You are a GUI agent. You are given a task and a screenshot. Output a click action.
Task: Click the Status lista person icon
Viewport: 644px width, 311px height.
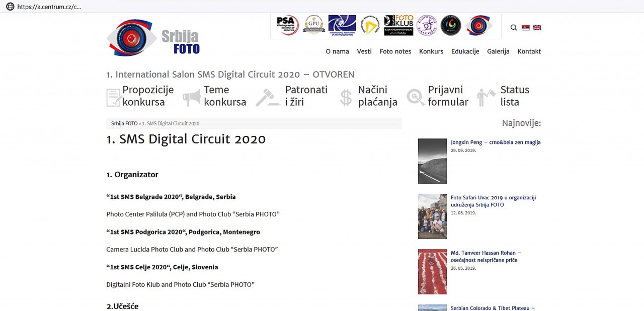[x=486, y=97]
